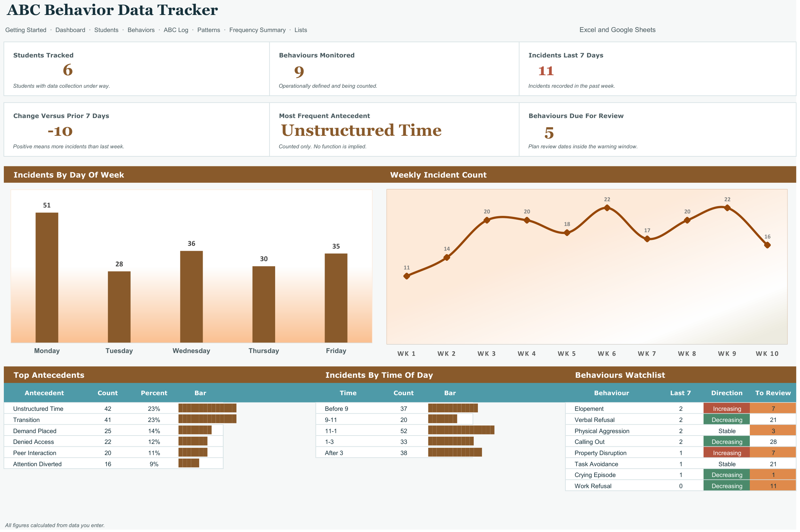Click the Increasing cell for Property Disruption
Screen dimensions: 800x532
coord(727,453)
